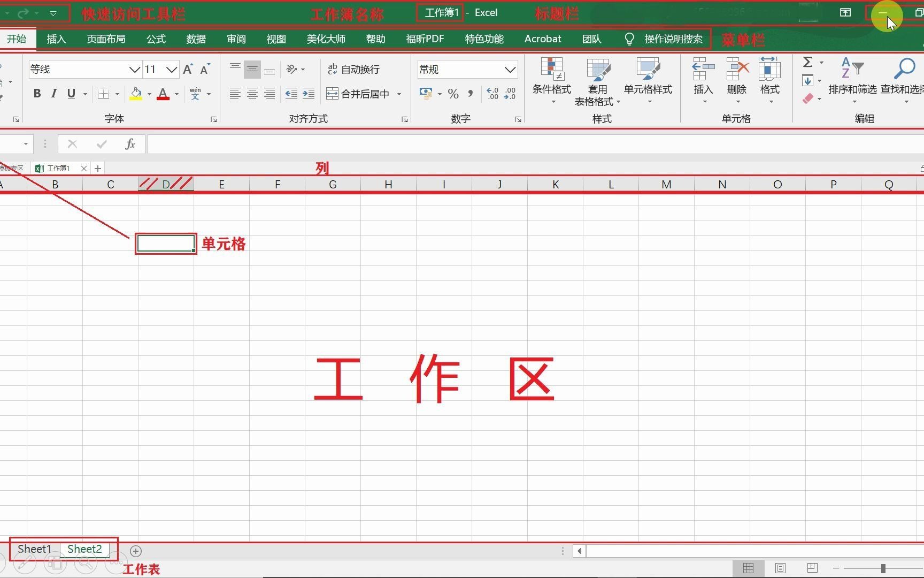Open the 格式 format cells button
Screen dimensions: 924x578
pyautogui.click(x=770, y=80)
